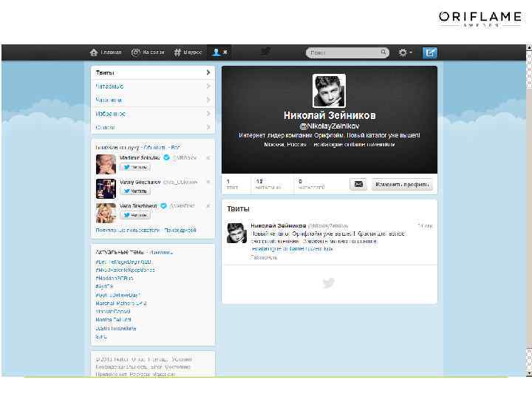Open the # В курсе discover tab
532x399 pixels.
188,52
